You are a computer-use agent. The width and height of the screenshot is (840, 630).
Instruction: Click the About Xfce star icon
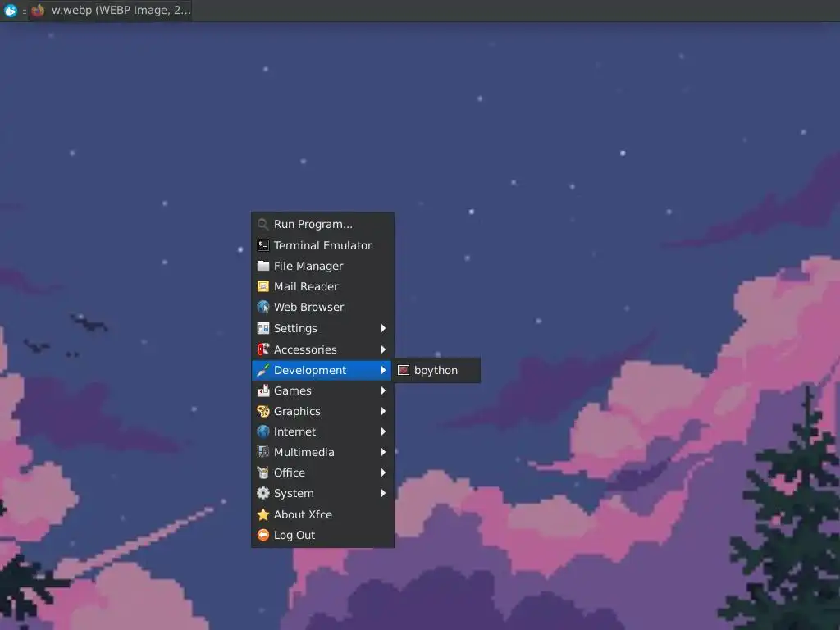tap(263, 514)
